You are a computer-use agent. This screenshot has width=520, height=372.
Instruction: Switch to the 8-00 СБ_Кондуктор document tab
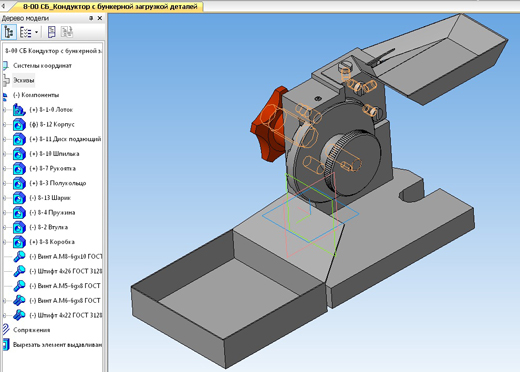(110, 6)
